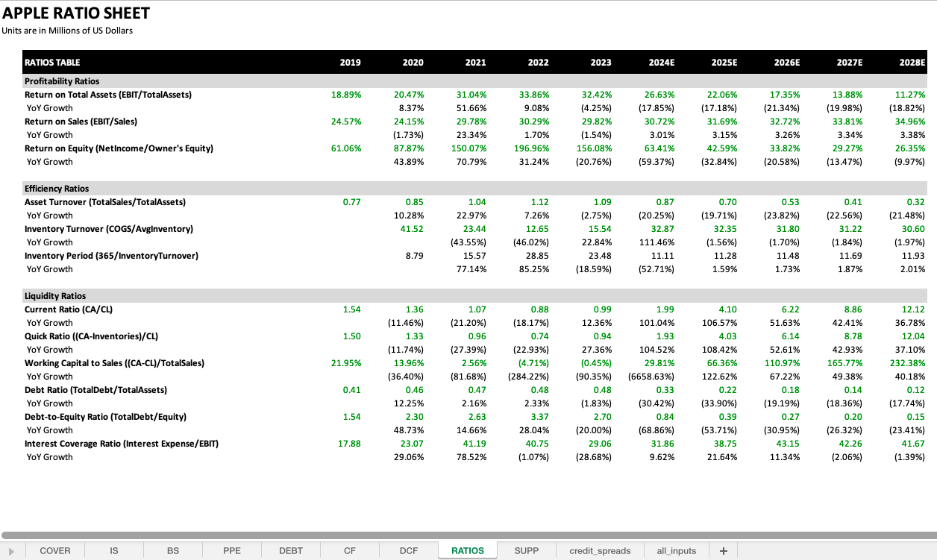Select the 8.79 Inventory Period cell

coord(415,256)
